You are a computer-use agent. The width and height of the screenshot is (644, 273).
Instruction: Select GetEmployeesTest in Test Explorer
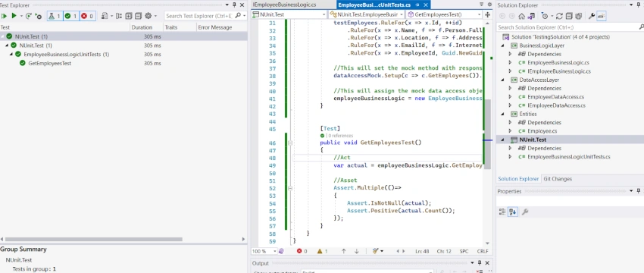(50, 63)
